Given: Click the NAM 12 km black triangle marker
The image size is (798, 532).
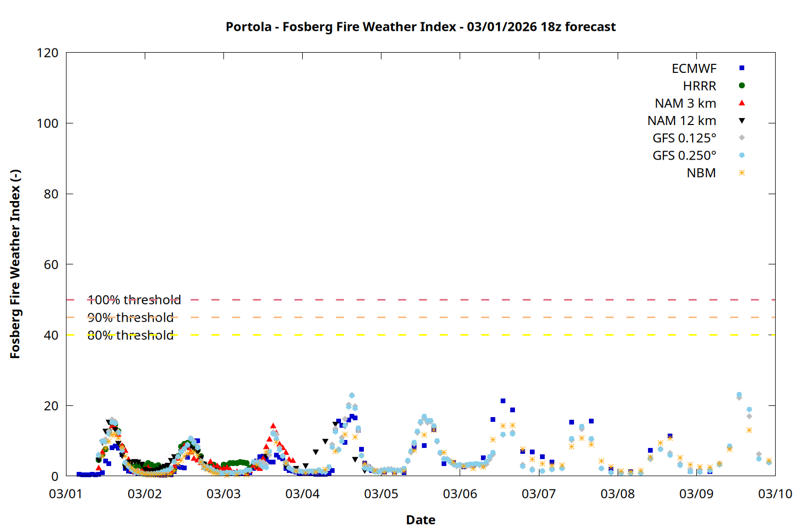Looking at the screenshot, I should point(742,121).
